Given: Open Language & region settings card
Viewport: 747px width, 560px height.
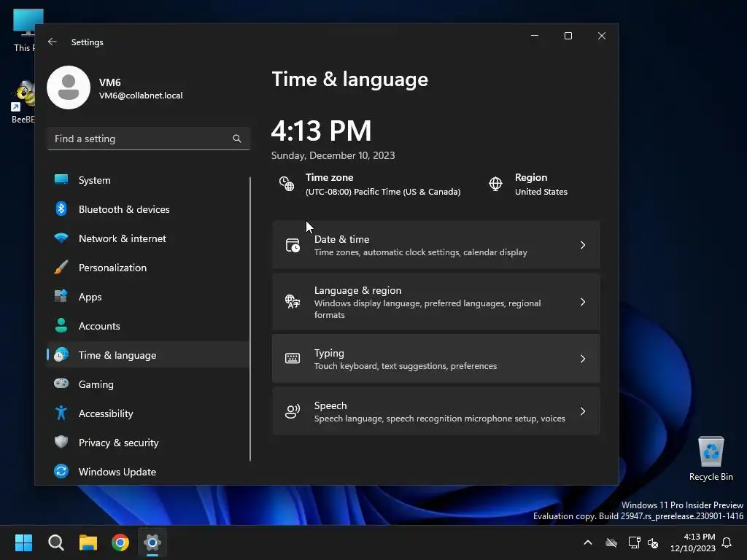Looking at the screenshot, I should [436, 302].
